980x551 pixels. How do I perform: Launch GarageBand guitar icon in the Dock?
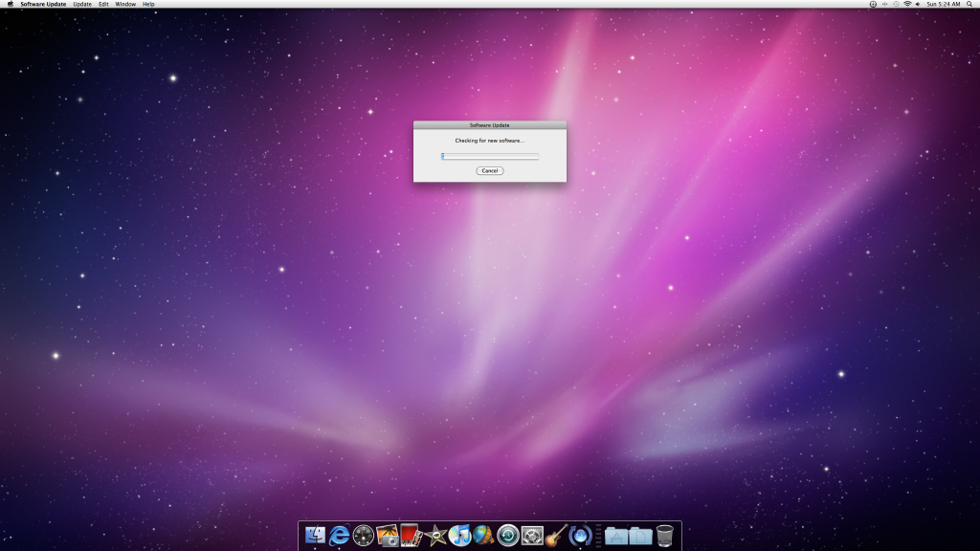pos(556,536)
